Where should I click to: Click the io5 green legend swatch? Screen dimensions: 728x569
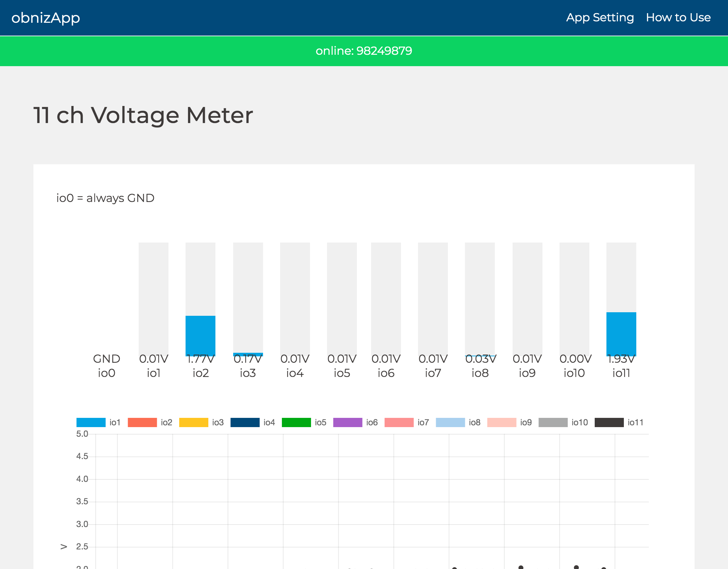coord(296,422)
